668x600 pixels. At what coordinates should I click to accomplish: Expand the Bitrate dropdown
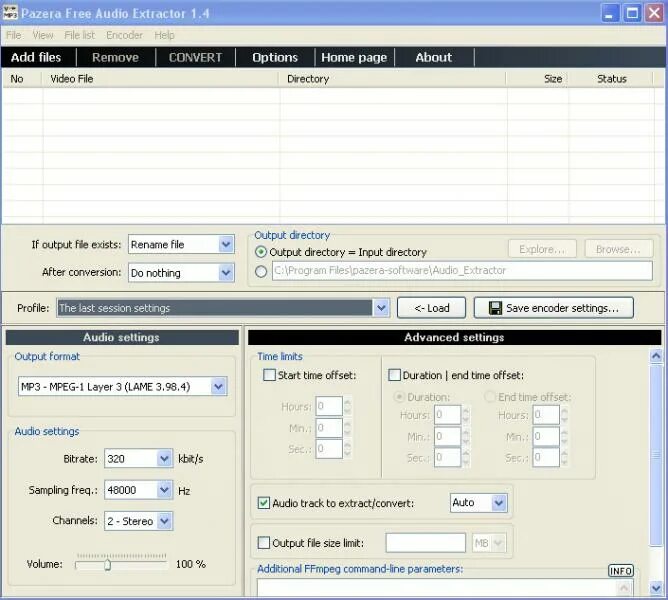(x=164, y=459)
